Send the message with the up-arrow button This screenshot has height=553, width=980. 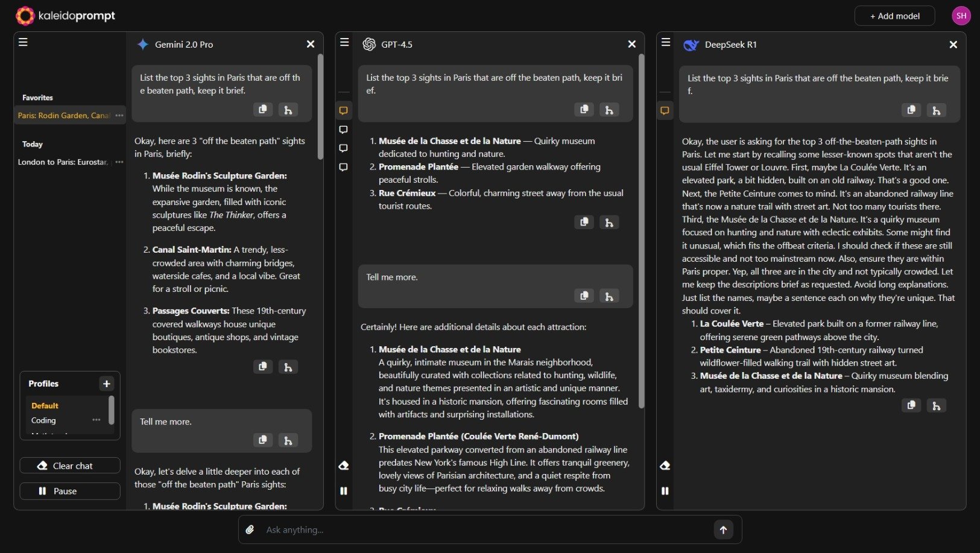(x=723, y=529)
